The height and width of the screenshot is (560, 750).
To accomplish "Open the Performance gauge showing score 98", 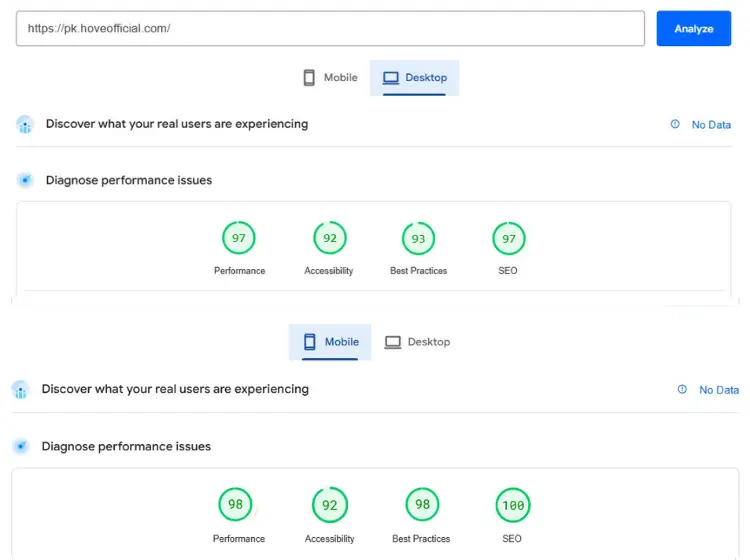I will pyautogui.click(x=236, y=505).
